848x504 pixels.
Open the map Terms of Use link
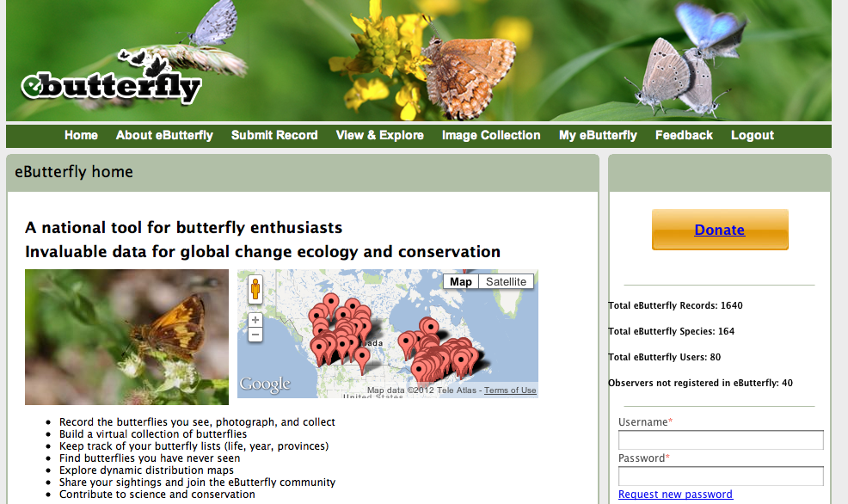click(x=510, y=390)
